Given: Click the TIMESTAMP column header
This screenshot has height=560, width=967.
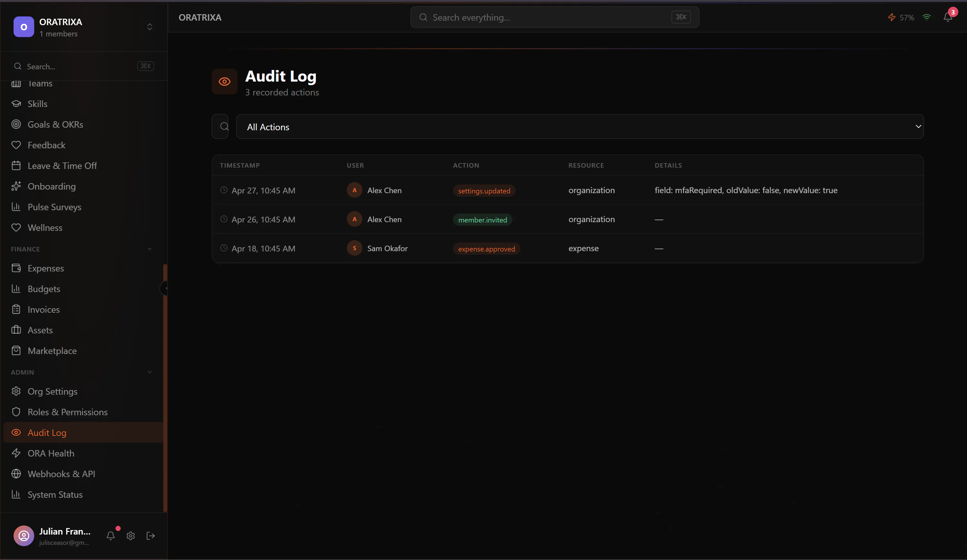Looking at the screenshot, I should [x=240, y=166].
